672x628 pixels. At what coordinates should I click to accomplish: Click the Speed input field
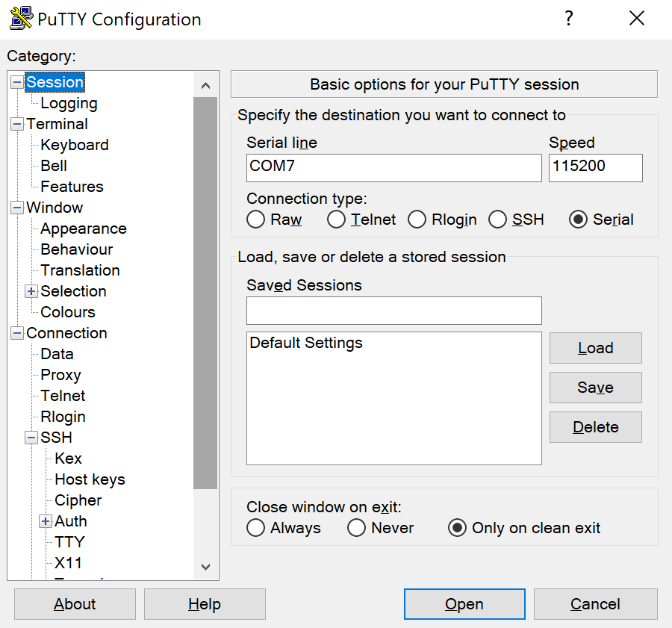pos(596,168)
